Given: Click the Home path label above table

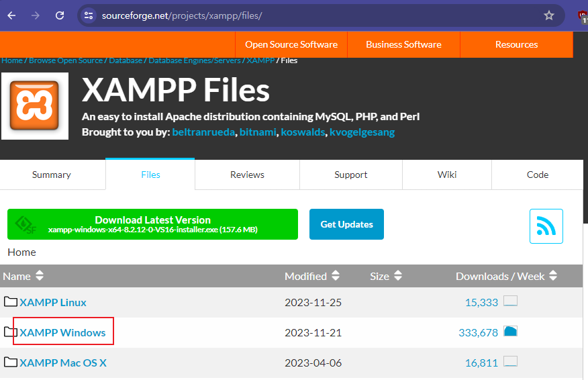Looking at the screenshot, I should coord(21,252).
